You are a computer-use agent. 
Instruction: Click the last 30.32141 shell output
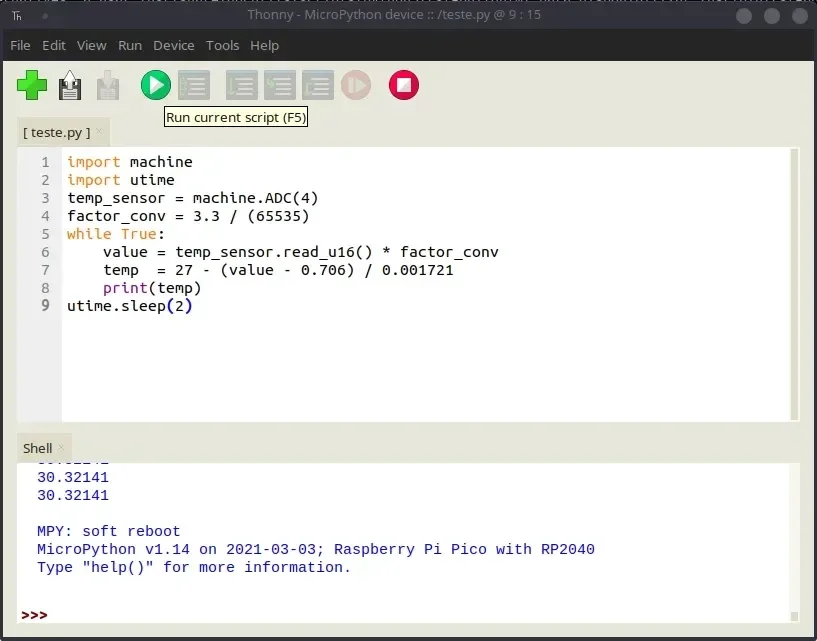pos(73,496)
